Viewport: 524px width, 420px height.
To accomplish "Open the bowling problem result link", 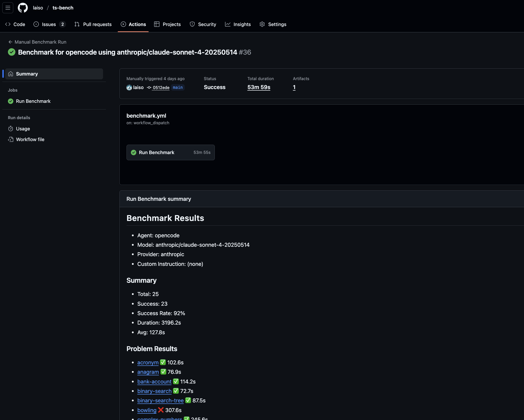I will [147, 410].
